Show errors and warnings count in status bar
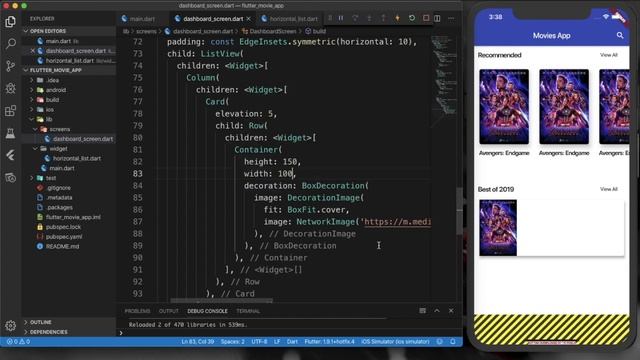 point(18,342)
